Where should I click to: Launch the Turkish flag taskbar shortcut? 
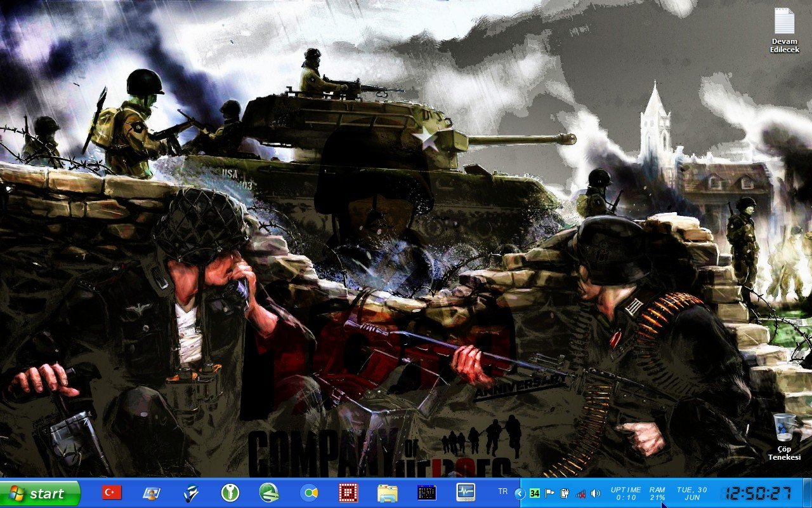pyautogui.click(x=112, y=493)
